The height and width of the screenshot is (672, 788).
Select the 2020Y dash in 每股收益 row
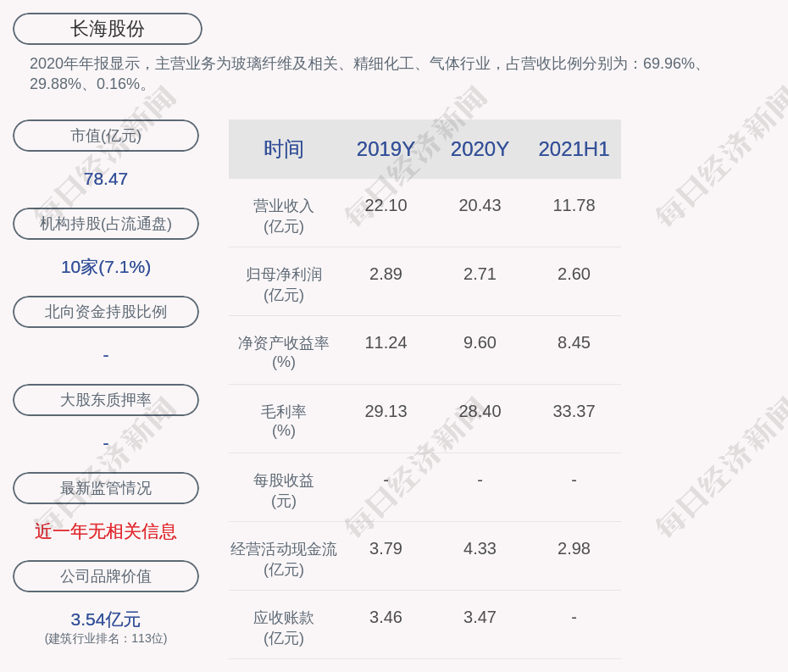click(480, 480)
